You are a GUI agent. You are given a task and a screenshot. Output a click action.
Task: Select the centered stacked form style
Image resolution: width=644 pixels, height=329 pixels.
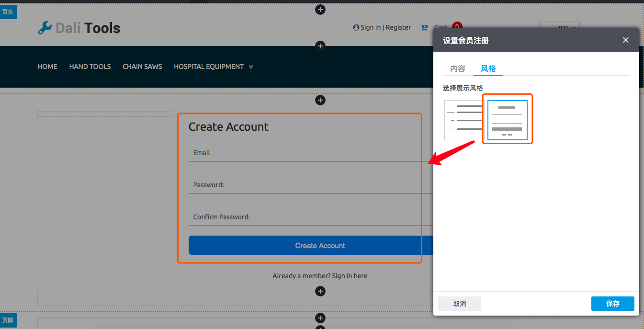click(x=507, y=120)
